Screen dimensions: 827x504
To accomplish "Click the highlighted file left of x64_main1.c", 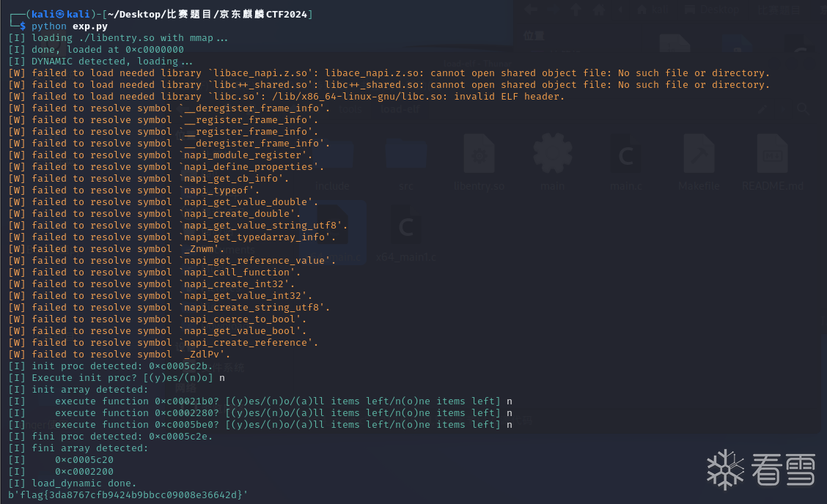I will coord(332,231).
